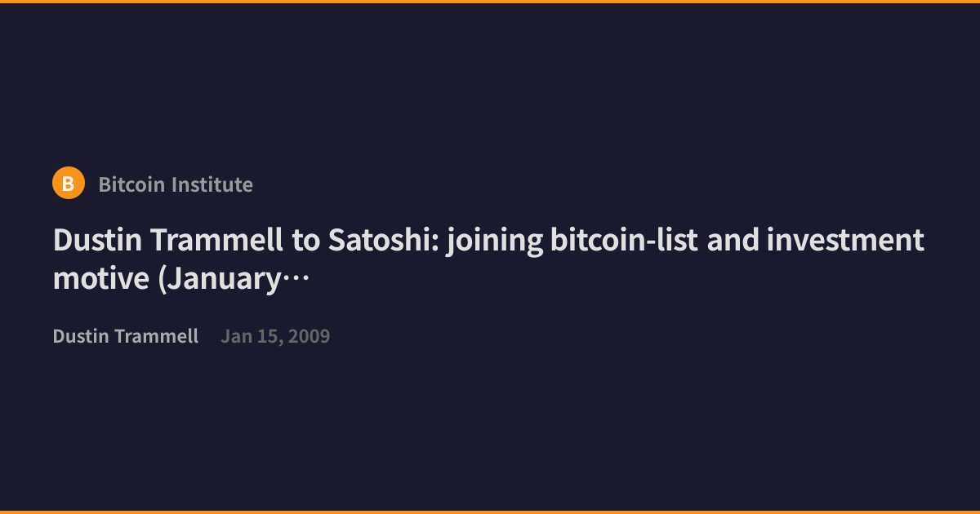
Task: Open the Dustin Trammell to Satoshi headline
Action: [488, 259]
